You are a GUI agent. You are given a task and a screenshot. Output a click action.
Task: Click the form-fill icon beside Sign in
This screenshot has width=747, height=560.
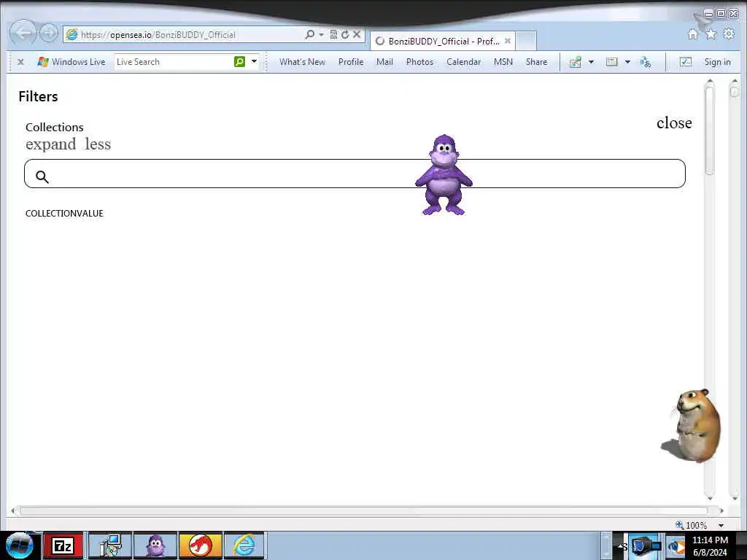click(686, 62)
